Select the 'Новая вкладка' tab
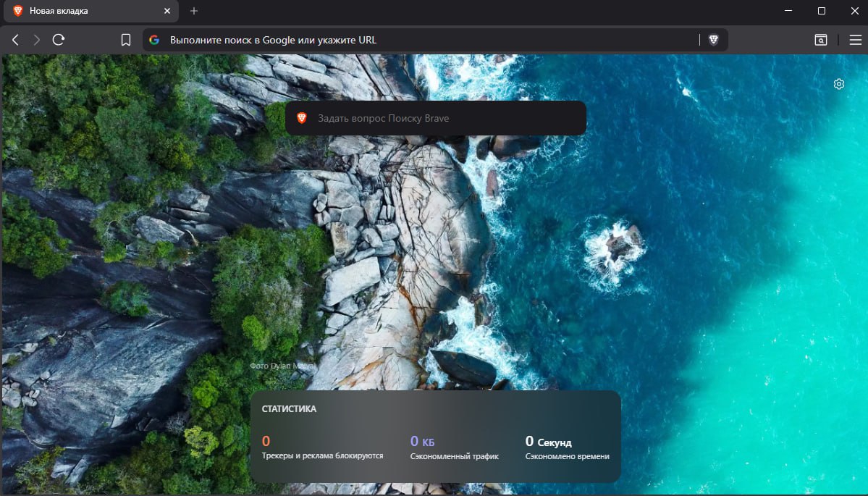Image resolution: width=868 pixels, height=496 pixels. tap(89, 11)
